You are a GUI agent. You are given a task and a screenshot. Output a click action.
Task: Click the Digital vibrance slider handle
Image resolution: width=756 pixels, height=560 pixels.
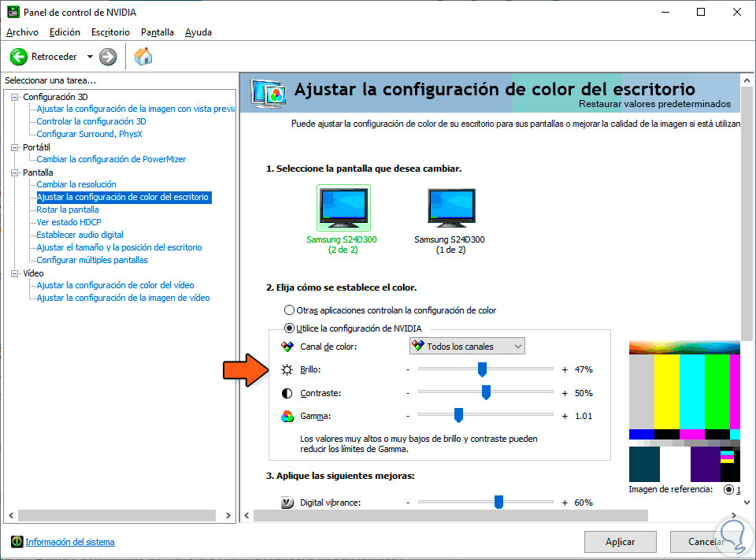[x=498, y=503]
